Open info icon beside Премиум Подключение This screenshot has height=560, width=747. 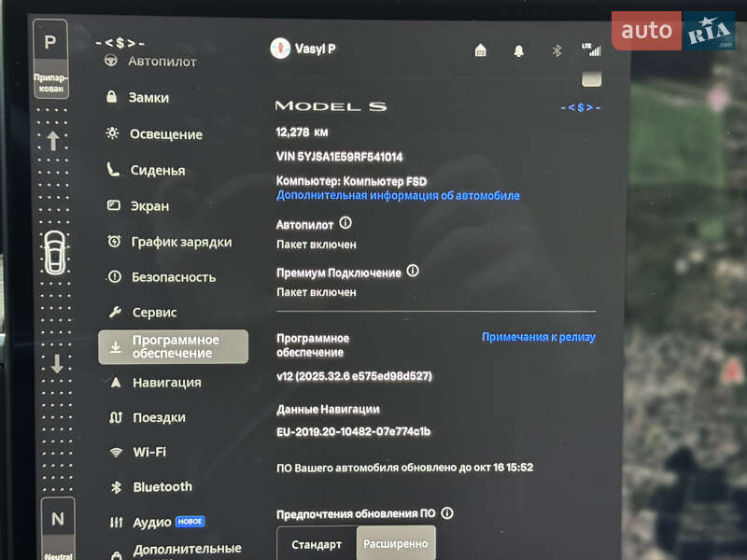(x=413, y=272)
